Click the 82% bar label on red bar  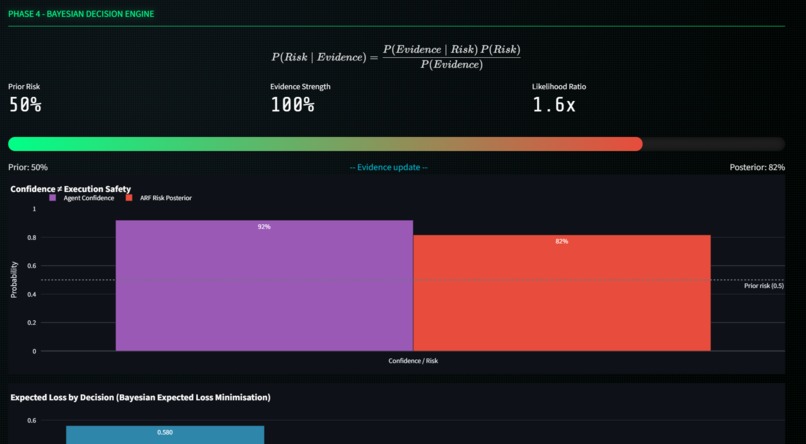tap(562, 242)
